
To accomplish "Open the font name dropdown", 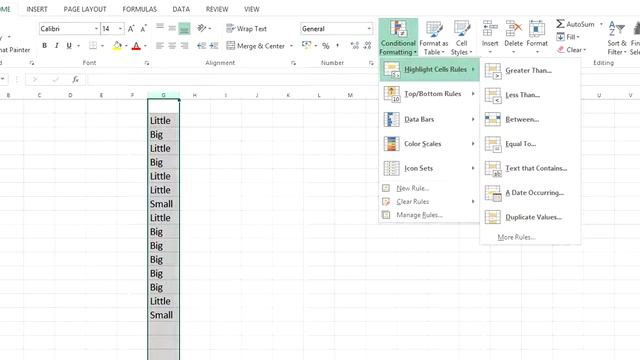I will coord(96,29).
